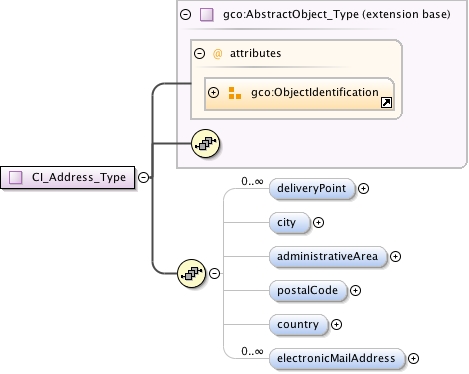The height and width of the screenshot is (374, 469).
Task: Expand the postalCode element
Action: point(355,291)
